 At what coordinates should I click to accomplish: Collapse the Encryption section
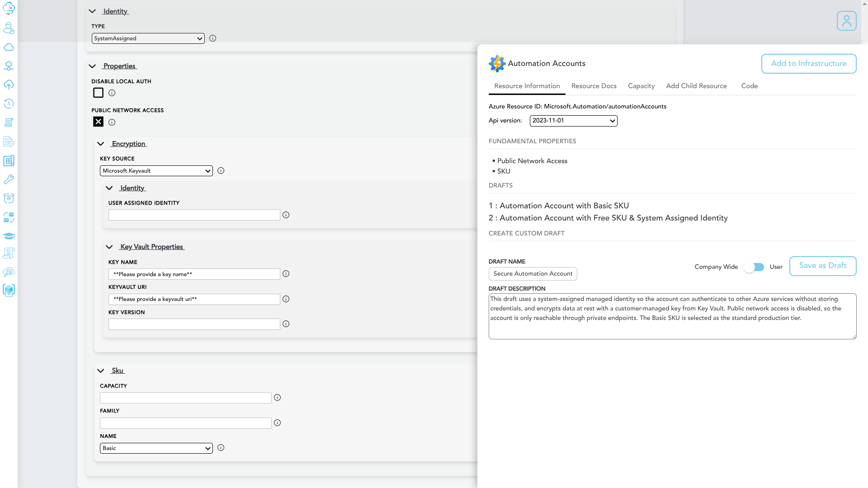pyautogui.click(x=101, y=144)
